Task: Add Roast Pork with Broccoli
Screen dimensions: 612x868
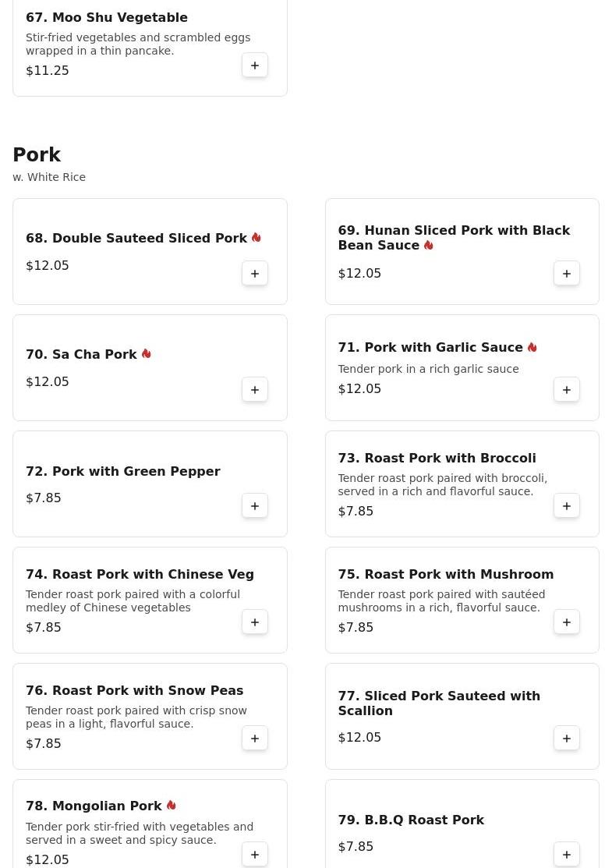Action: coord(567,506)
